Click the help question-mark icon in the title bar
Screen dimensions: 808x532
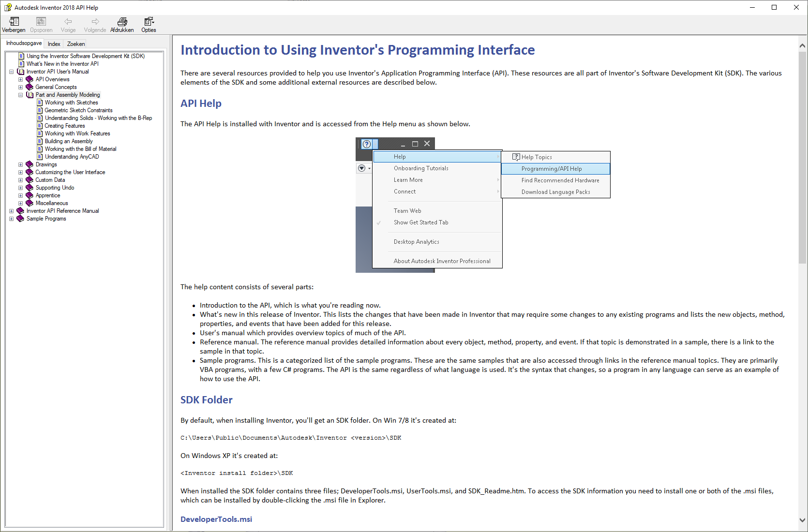click(8, 7)
